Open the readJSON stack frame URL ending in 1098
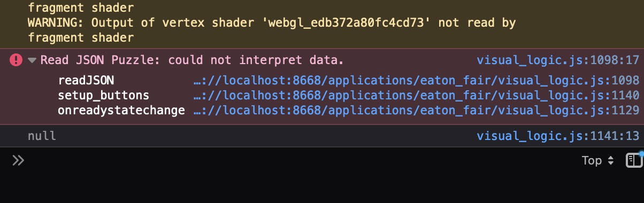644x203 pixels. point(416,81)
